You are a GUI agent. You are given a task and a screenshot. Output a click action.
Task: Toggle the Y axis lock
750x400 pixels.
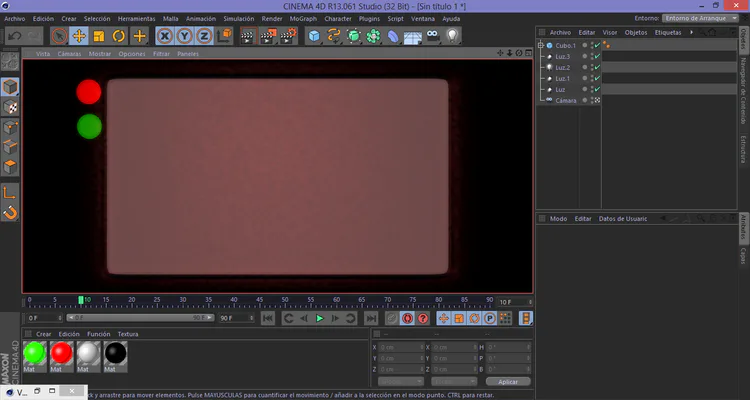185,36
